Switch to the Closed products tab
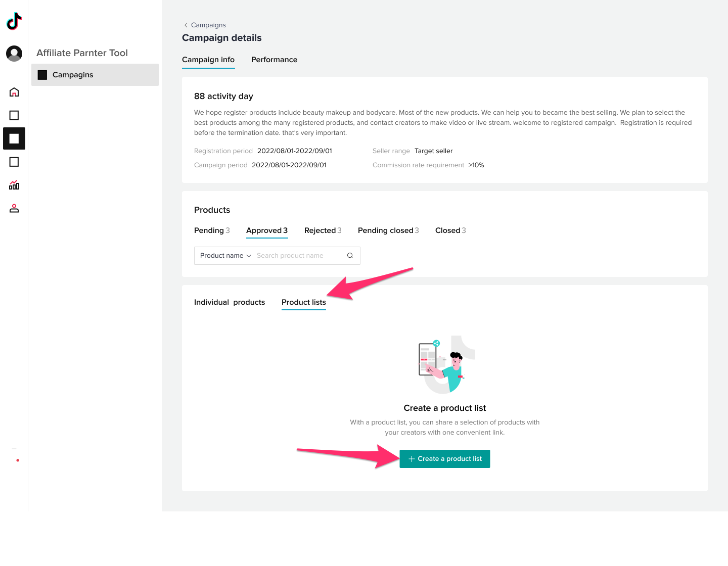This screenshot has height=566, width=728. pos(450,230)
